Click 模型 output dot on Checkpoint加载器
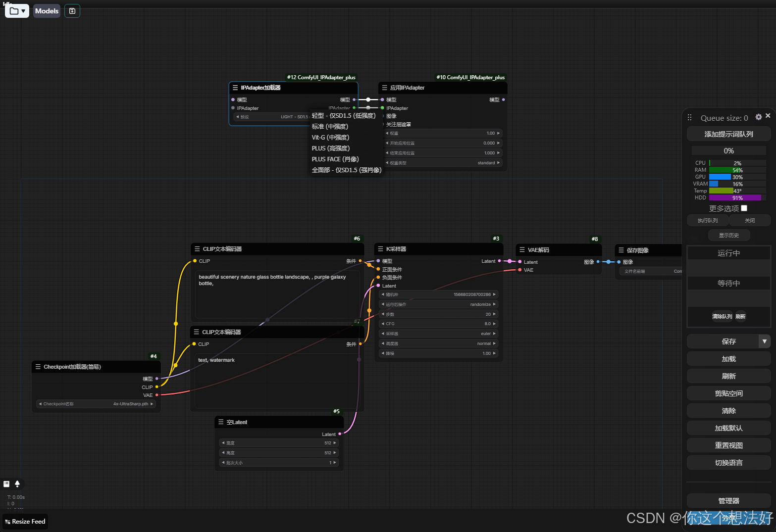Image resolution: width=776 pixels, height=532 pixels. coord(157,379)
